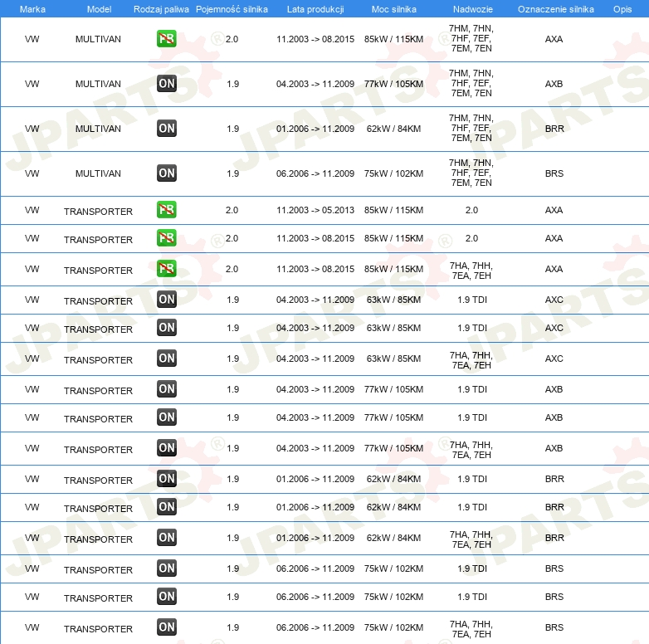Select the ON icon in the Transporter BRR 7HA row
Screen dimensions: 649x644
point(167,538)
